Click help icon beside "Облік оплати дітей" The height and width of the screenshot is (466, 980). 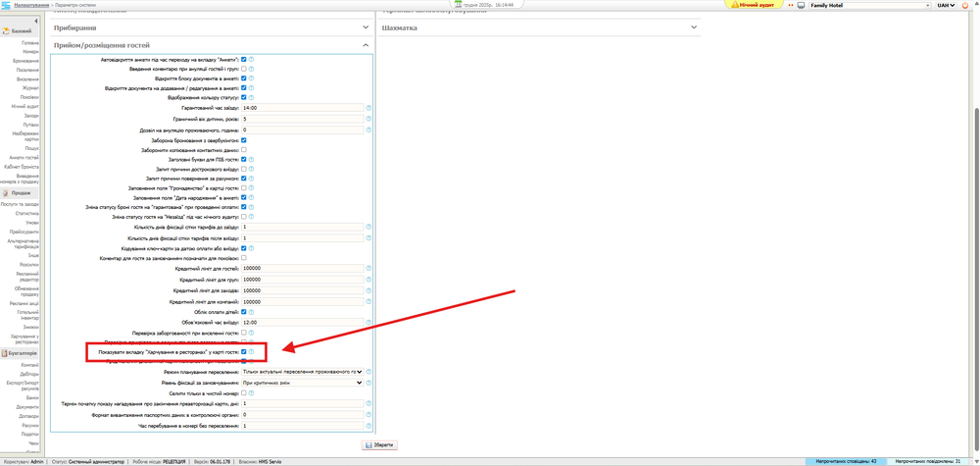[x=251, y=312]
